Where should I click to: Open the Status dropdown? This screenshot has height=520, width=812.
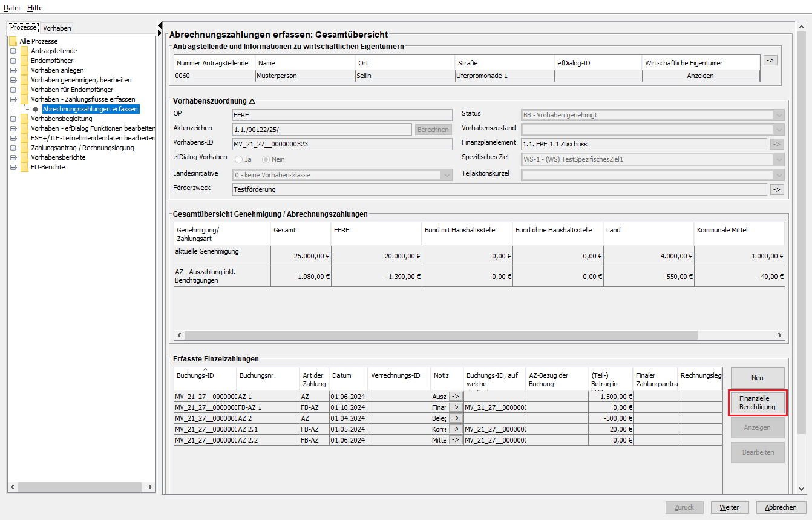click(778, 115)
